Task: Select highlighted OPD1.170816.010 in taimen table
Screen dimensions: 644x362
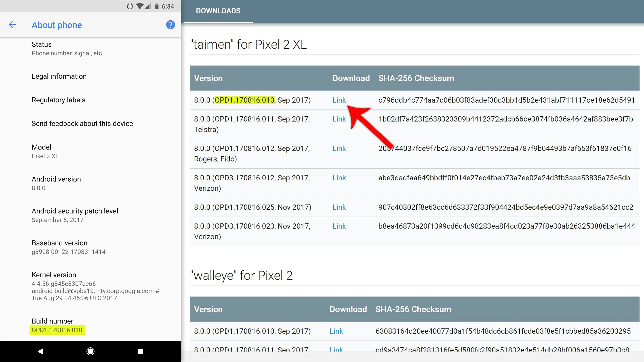Action: point(245,100)
